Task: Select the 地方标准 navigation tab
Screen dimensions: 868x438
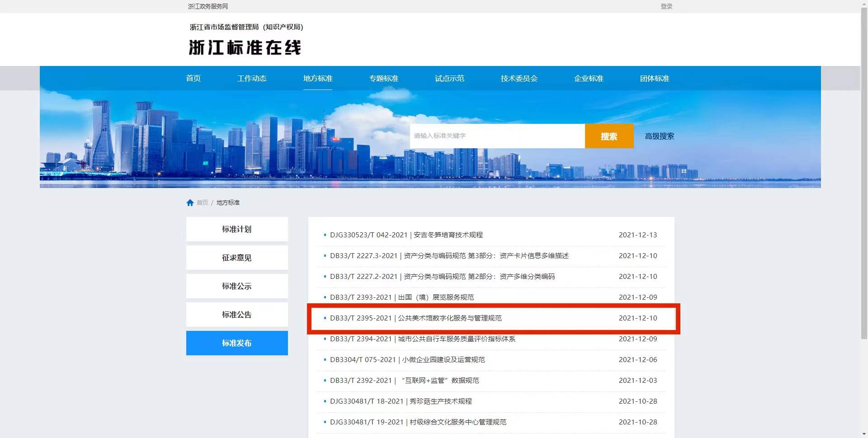Action: pos(318,78)
